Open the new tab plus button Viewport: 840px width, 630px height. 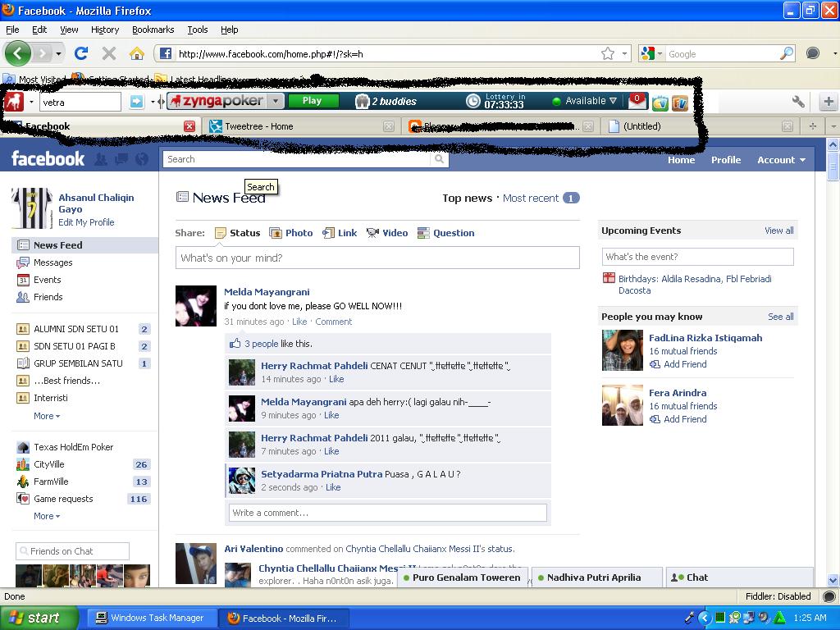coord(813,126)
